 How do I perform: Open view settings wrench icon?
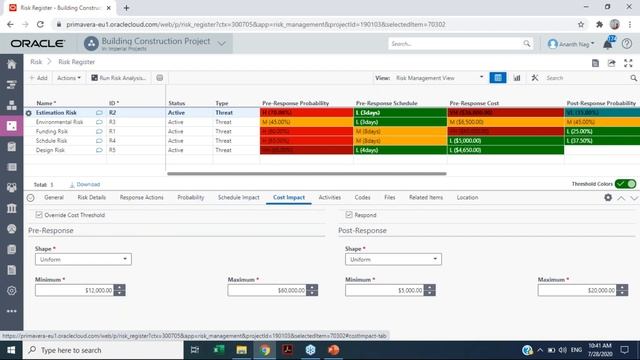[535, 78]
